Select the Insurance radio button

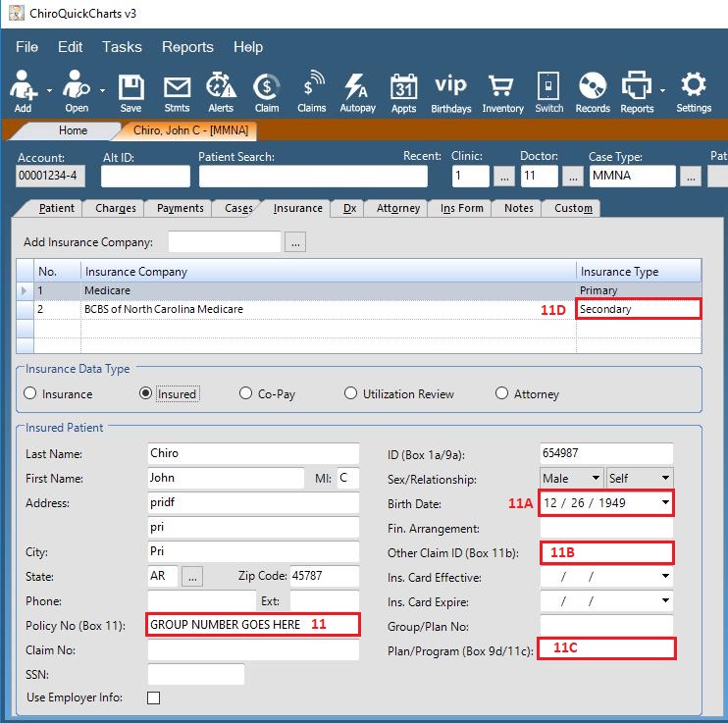[x=30, y=394]
